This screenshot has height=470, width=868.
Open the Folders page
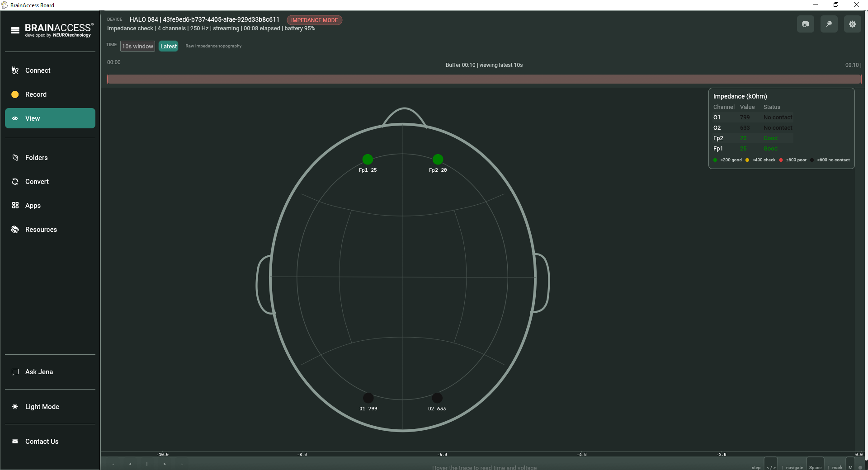[50, 158]
